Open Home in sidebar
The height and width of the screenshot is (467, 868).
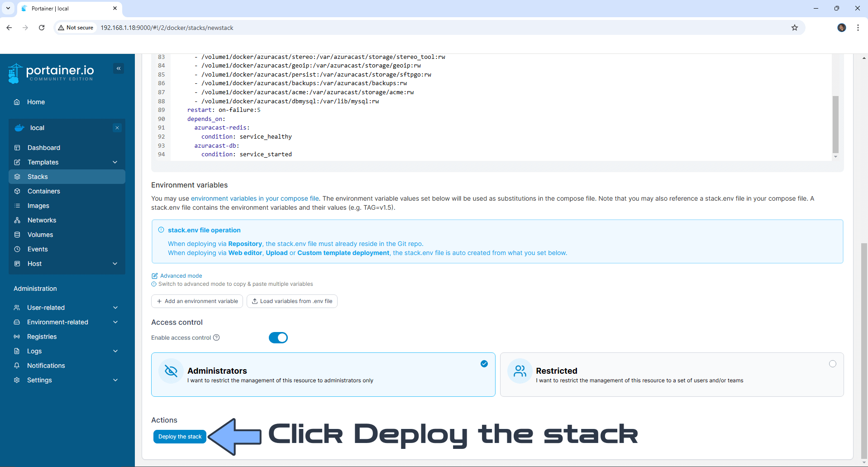pyautogui.click(x=67, y=102)
